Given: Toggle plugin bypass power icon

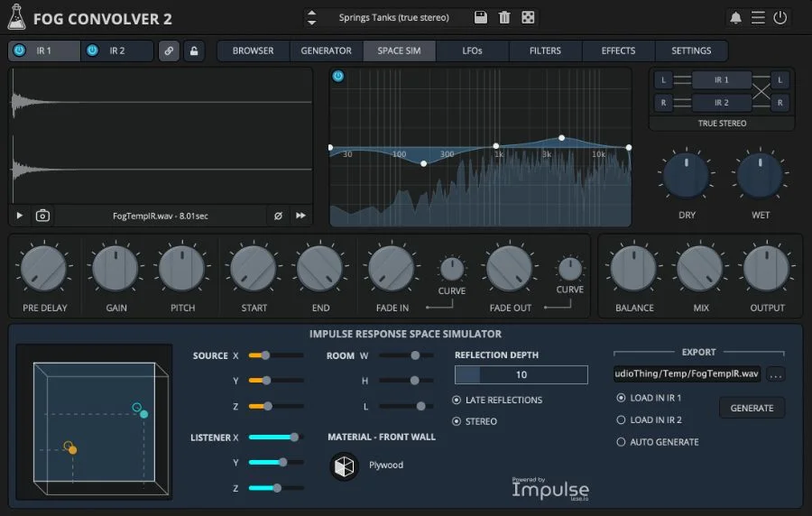Looking at the screenshot, I should [x=780, y=18].
